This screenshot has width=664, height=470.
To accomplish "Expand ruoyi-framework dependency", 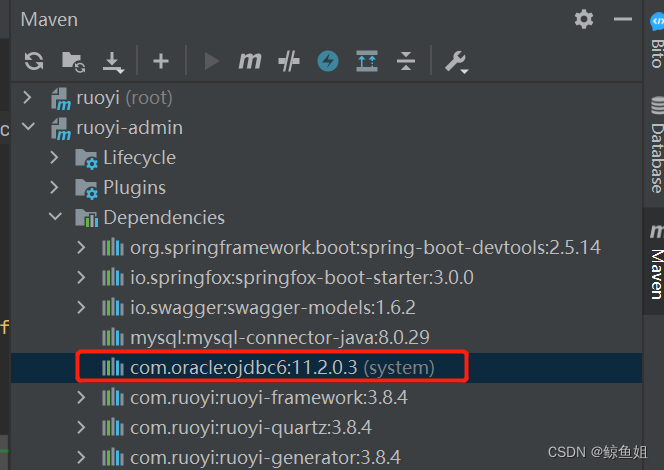I will (81, 397).
